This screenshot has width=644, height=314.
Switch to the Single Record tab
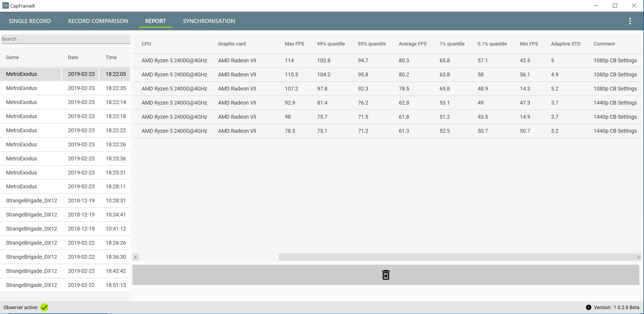point(30,21)
